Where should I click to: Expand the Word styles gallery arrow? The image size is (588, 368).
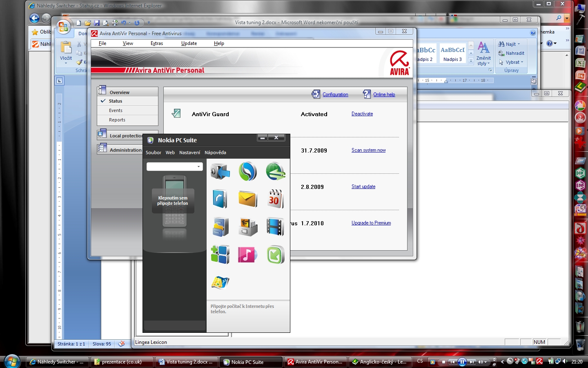(471, 61)
